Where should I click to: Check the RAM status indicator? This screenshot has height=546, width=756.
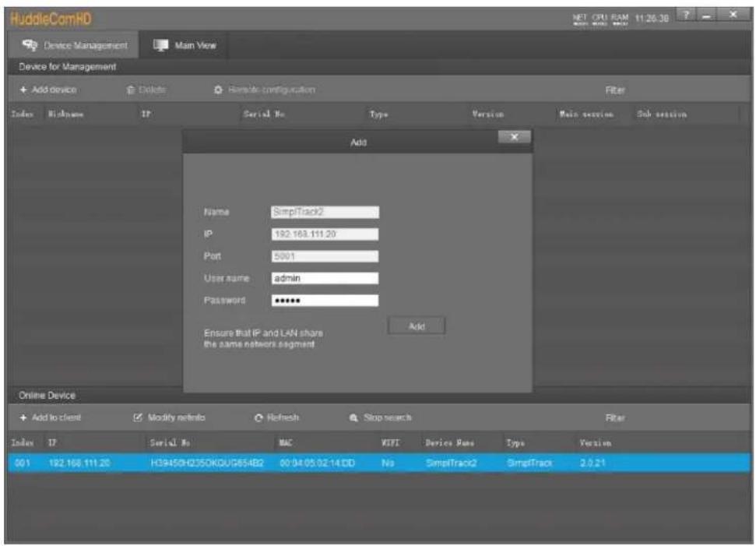(x=620, y=19)
